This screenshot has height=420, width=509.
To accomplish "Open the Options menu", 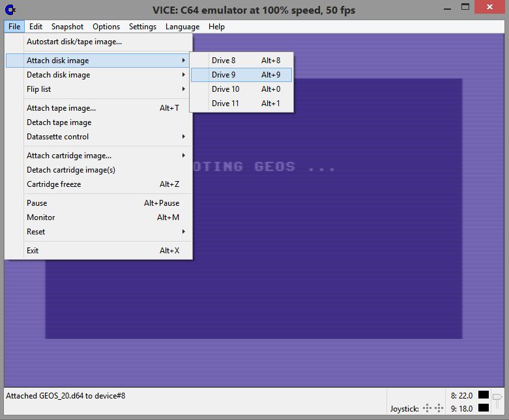I will 106,27.
